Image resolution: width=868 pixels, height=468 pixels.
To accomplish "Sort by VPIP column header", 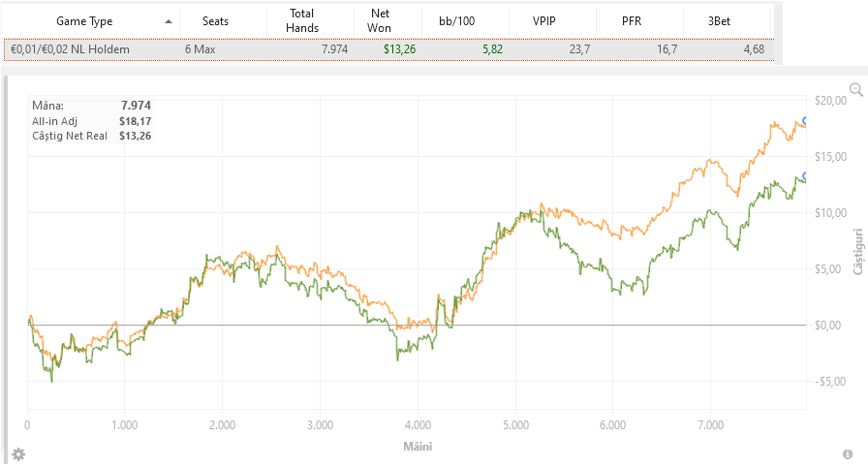I will (544, 21).
